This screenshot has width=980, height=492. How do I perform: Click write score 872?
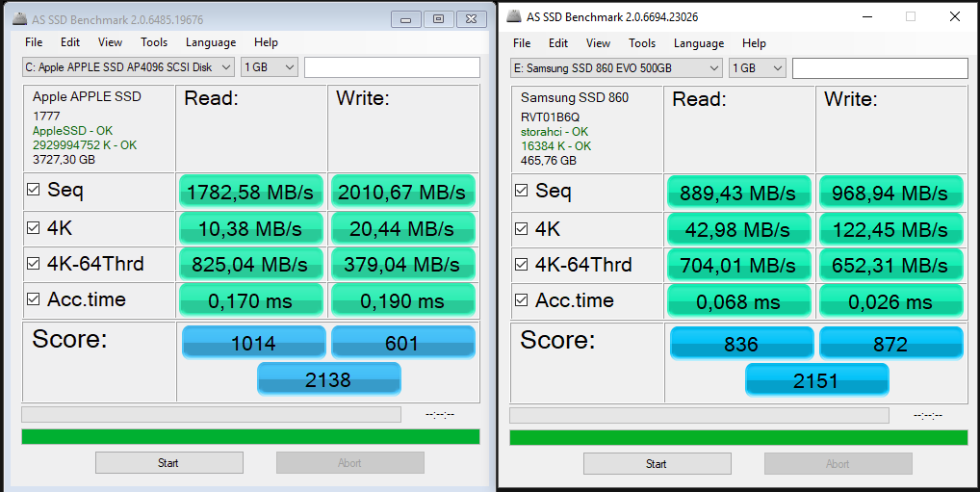point(891,344)
